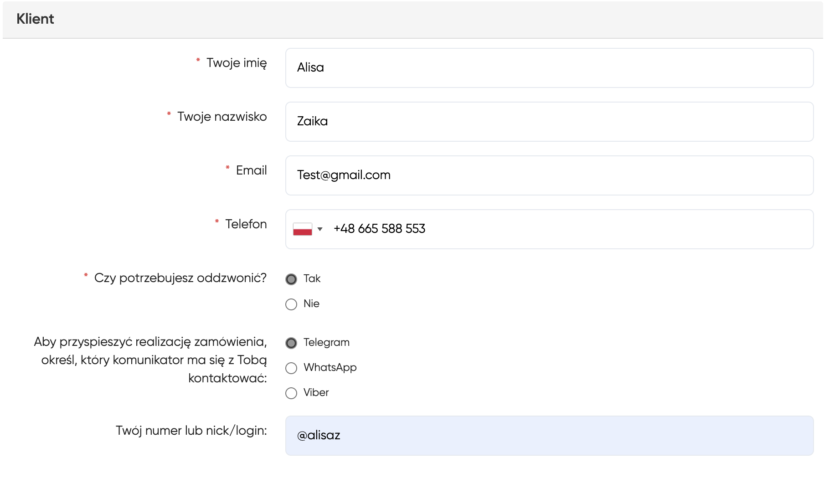Choose the WhatsApp radio option
Image resolution: width=824 pixels, height=504 pixels.
coord(291,368)
